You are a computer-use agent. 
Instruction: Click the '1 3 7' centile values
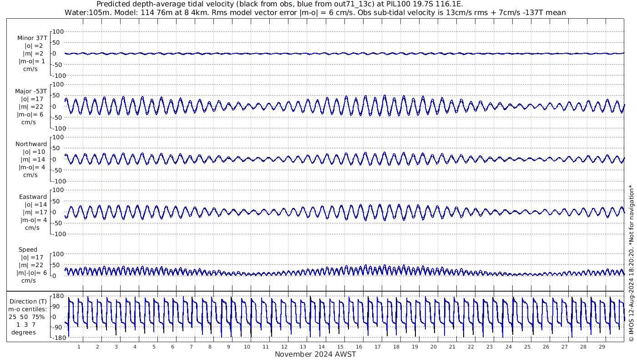[x=25, y=325]
